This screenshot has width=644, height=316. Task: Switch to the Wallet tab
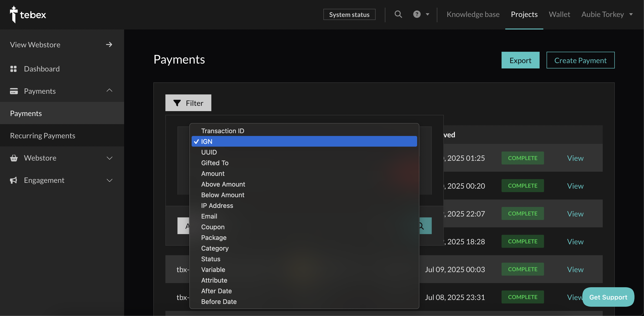click(559, 14)
